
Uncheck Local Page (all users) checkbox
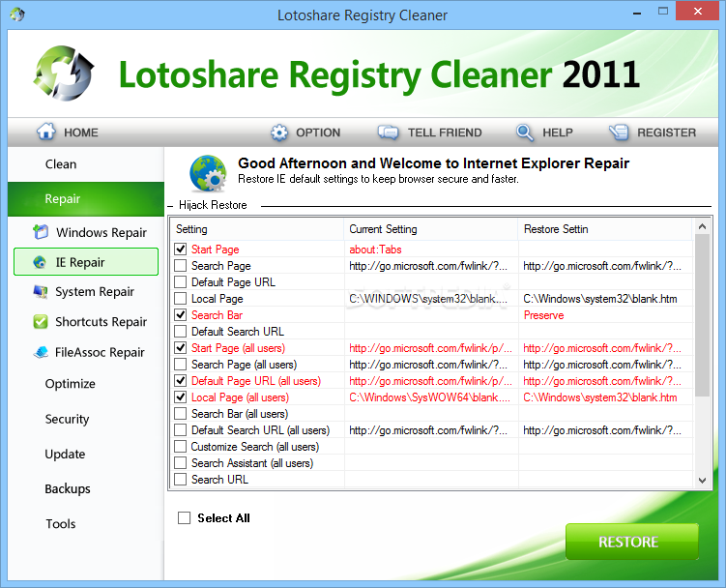[x=181, y=397]
